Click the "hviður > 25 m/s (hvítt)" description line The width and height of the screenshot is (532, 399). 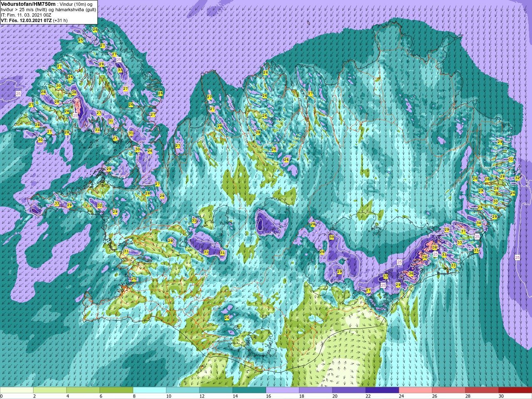pyautogui.click(x=48, y=9)
